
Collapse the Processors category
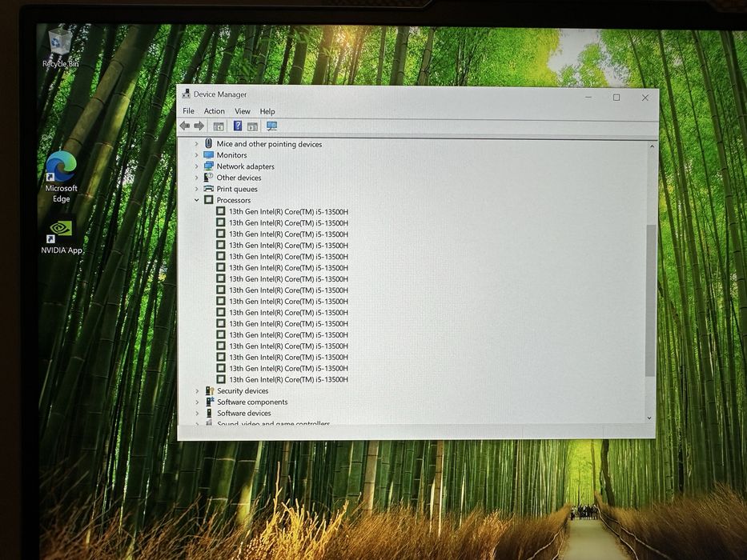(196, 200)
